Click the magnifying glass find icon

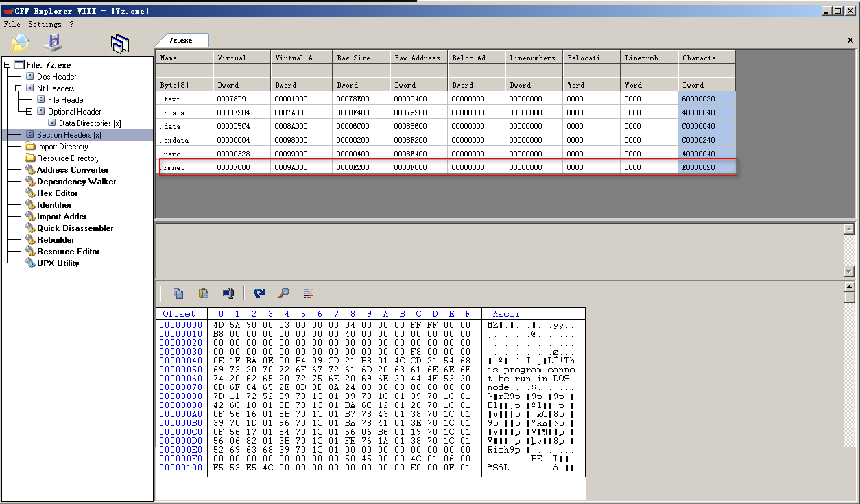(283, 293)
